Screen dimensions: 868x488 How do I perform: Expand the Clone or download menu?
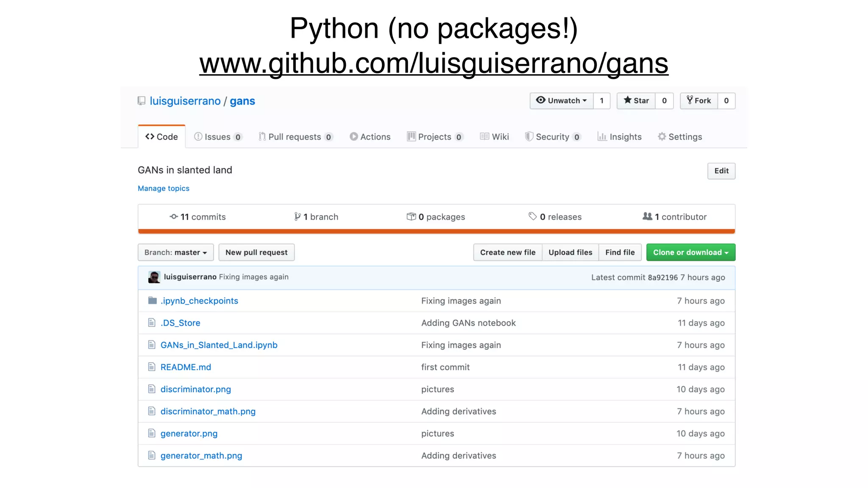point(691,252)
